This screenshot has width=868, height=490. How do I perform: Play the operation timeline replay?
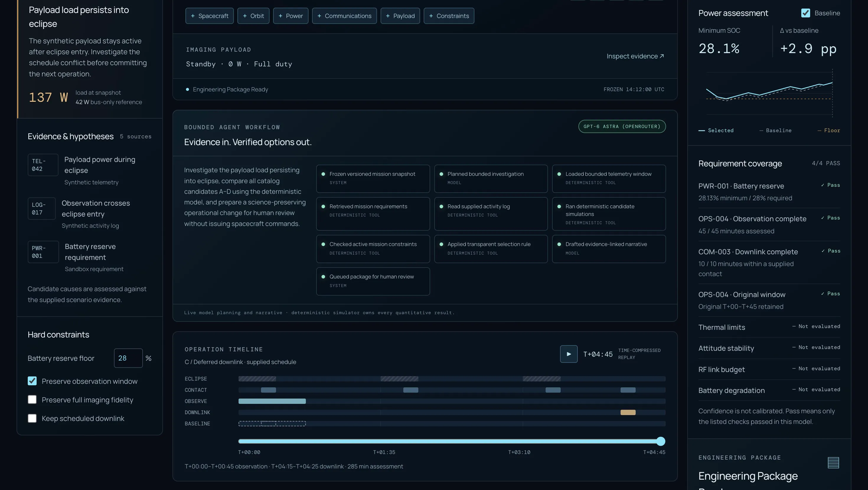tap(569, 354)
